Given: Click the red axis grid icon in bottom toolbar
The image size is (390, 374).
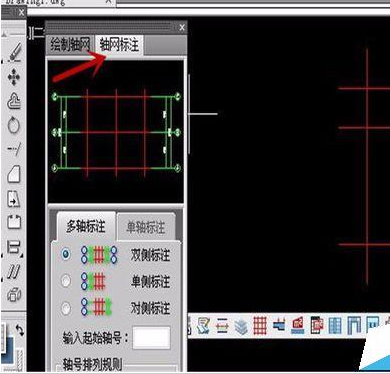Looking at the screenshot, I should [260, 326].
